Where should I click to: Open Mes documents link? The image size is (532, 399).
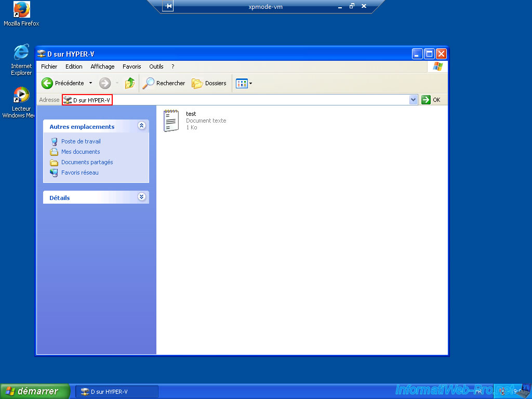(x=81, y=152)
